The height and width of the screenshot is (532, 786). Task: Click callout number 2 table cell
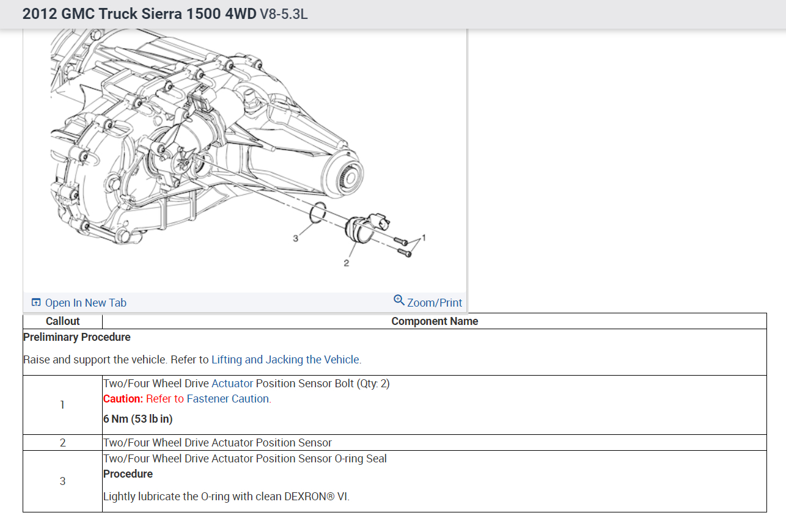point(63,443)
